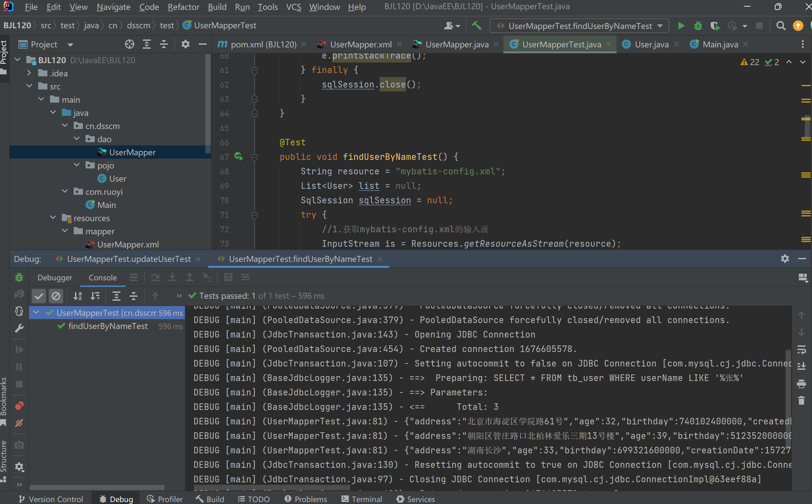The image size is (812, 504).
Task: Click the Build hammer icon in toolbar
Action: (x=477, y=26)
